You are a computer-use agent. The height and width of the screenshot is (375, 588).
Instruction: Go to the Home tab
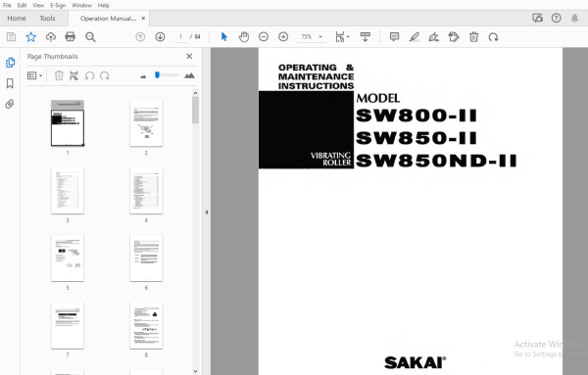point(17,18)
